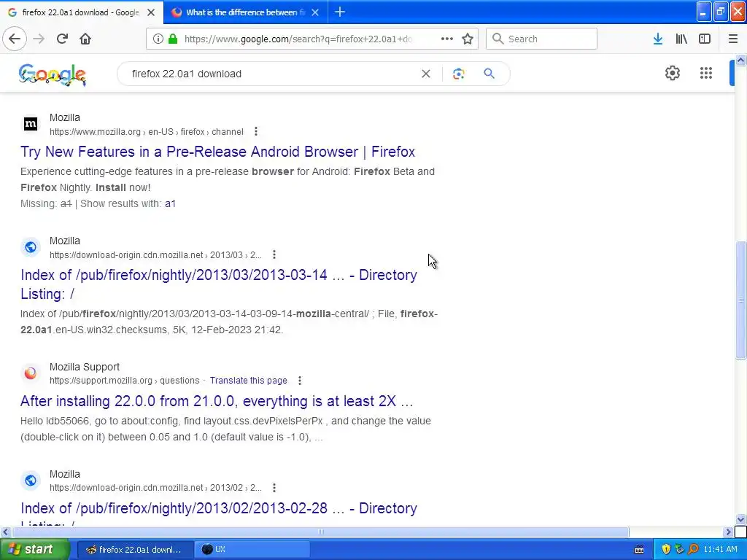Open the Downloads arrow panel
The height and width of the screenshot is (560, 747).
(658, 39)
